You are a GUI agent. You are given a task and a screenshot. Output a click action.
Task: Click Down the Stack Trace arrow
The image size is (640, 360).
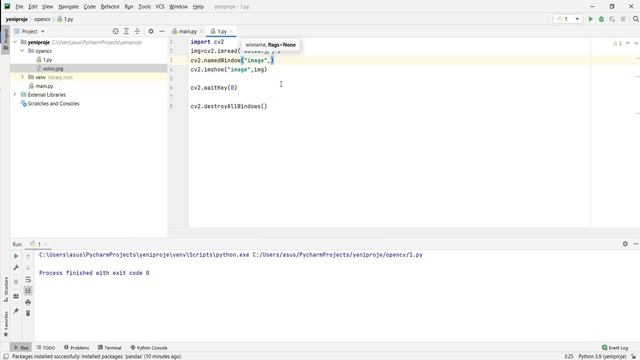coord(28,268)
